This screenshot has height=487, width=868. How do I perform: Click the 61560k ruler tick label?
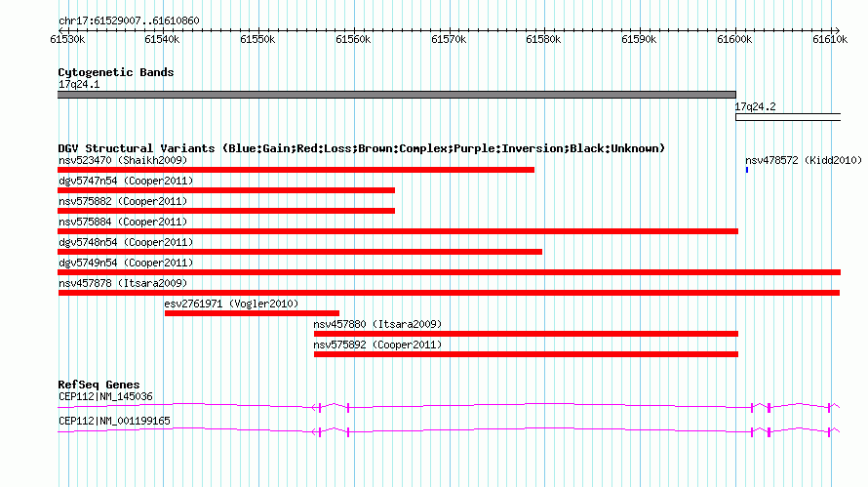point(353,39)
